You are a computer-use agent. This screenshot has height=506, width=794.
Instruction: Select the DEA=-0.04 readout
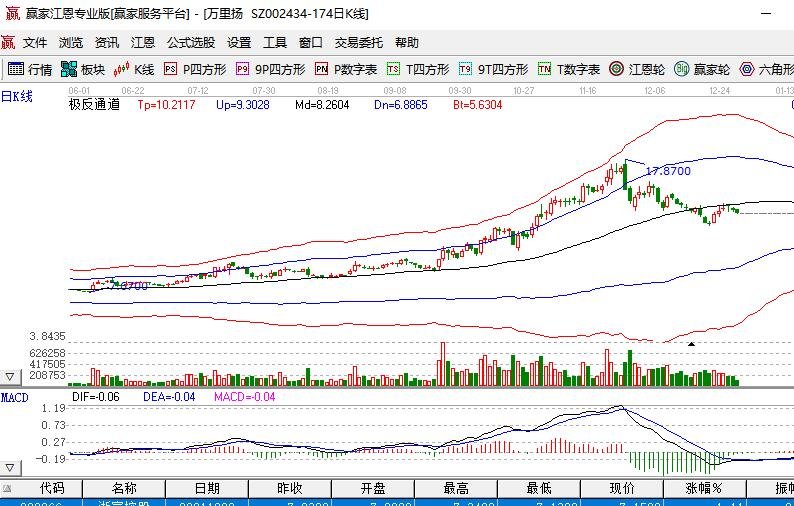pos(169,397)
